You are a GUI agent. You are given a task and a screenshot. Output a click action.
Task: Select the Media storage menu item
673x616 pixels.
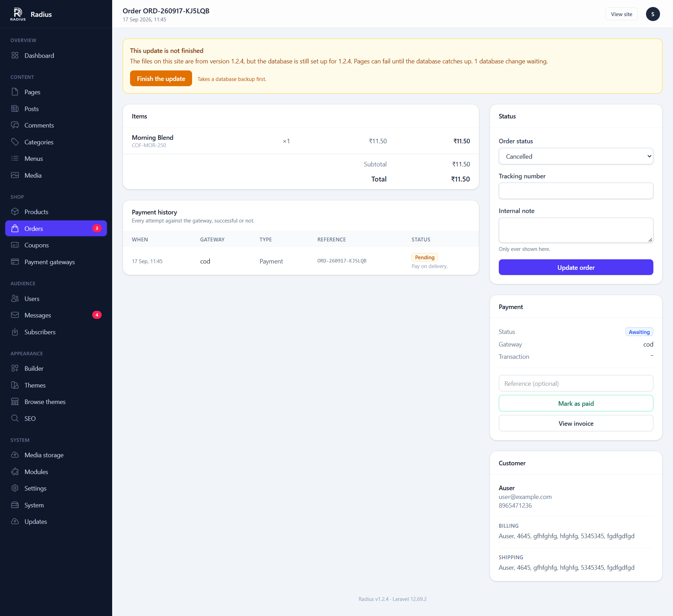click(56, 455)
